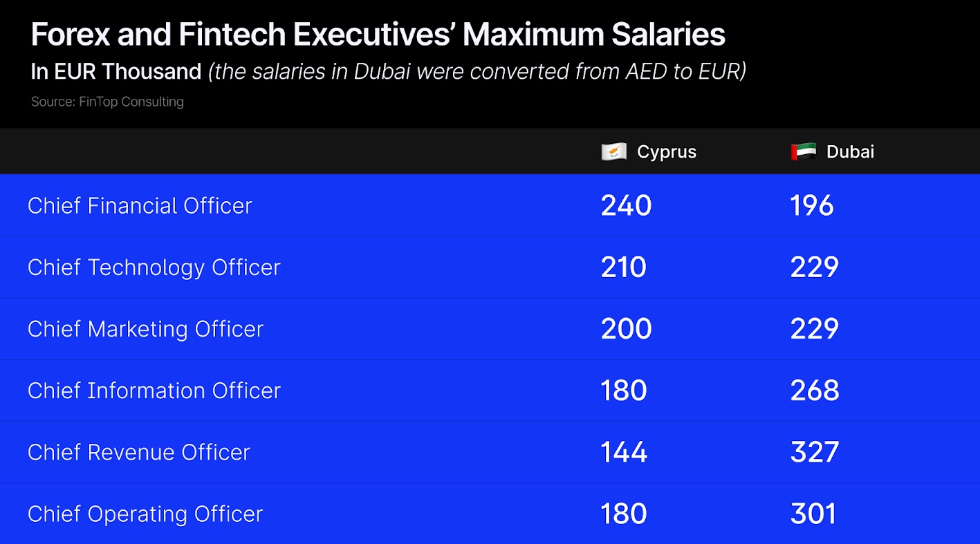Click the FinTop Consulting source text
The height and width of the screenshot is (544, 980).
(x=107, y=102)
